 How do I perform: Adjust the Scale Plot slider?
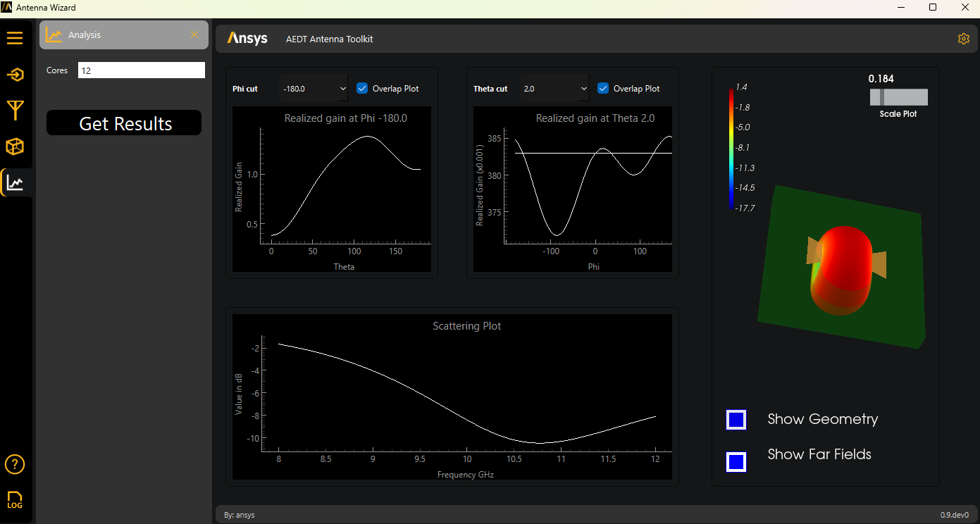[x=899, y=97]
